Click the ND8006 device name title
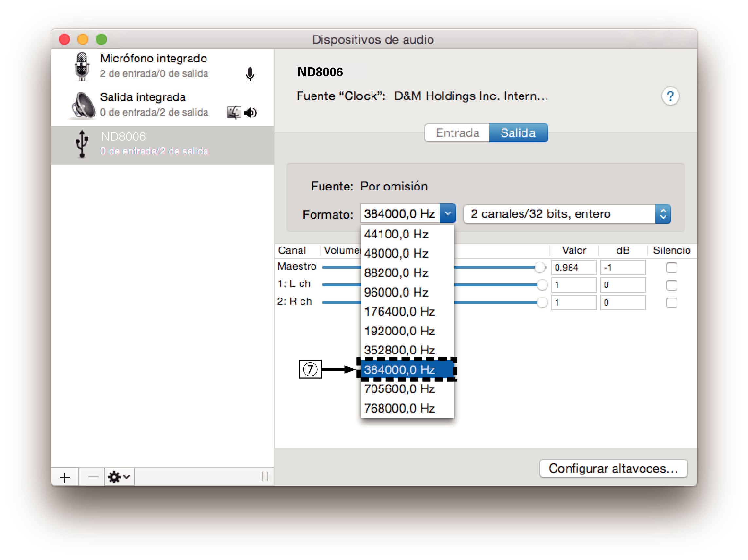 point(320,72)
